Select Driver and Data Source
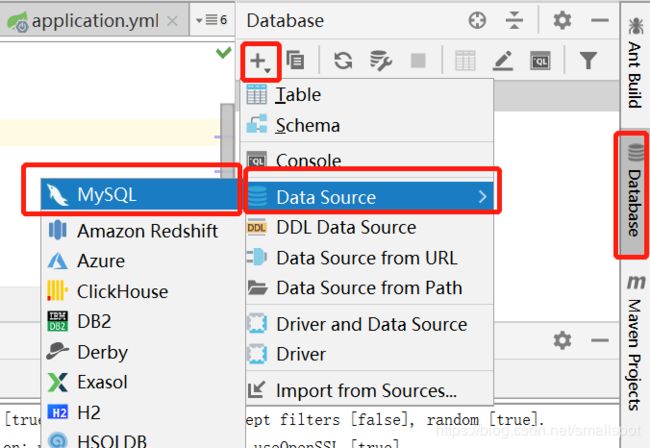The height and width of the screenshot is (448, 650). pyautogui.click(x=367, y=324)
